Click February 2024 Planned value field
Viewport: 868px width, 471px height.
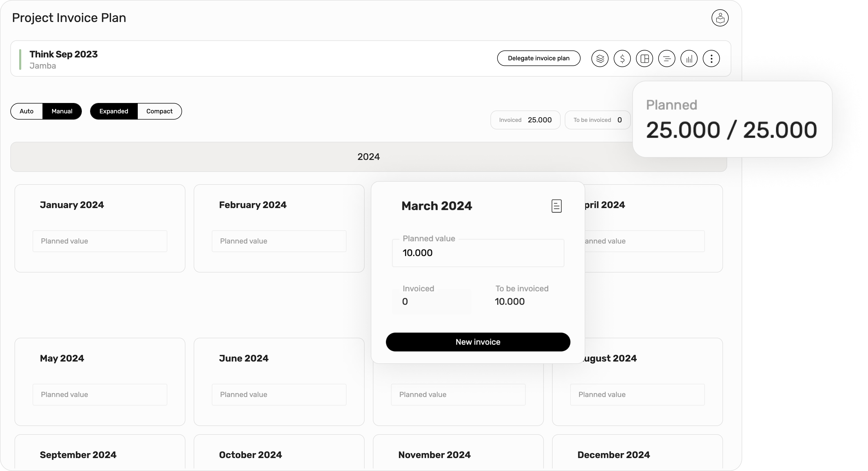tap(279, 241)
